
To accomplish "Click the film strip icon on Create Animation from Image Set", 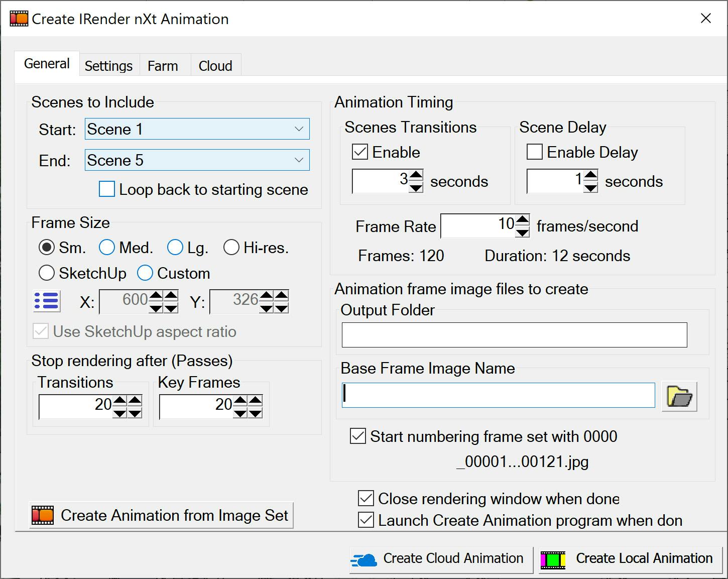I will coord(43,515).
